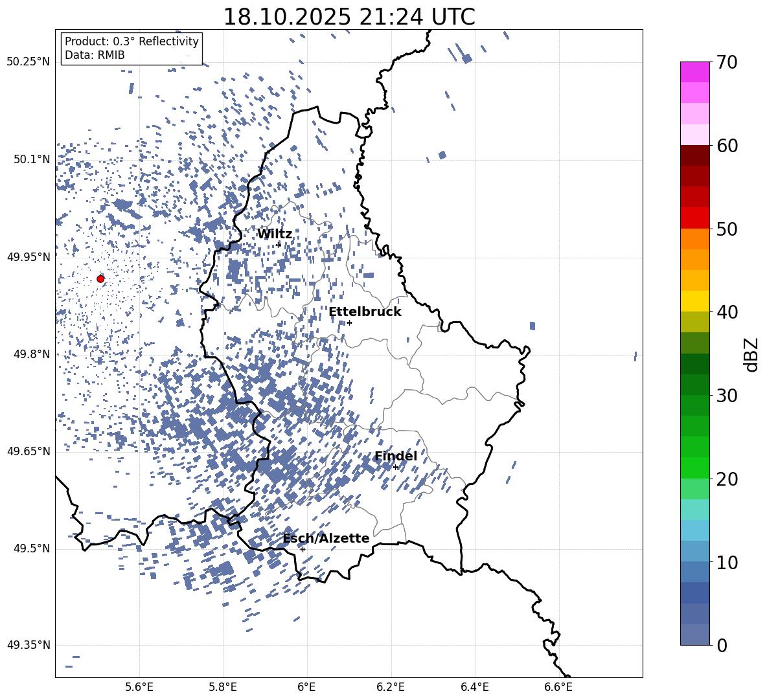Screen dimensions: 767x700
Task: Click the 49.8°N latitude label
Action: (x=31, y=354)
